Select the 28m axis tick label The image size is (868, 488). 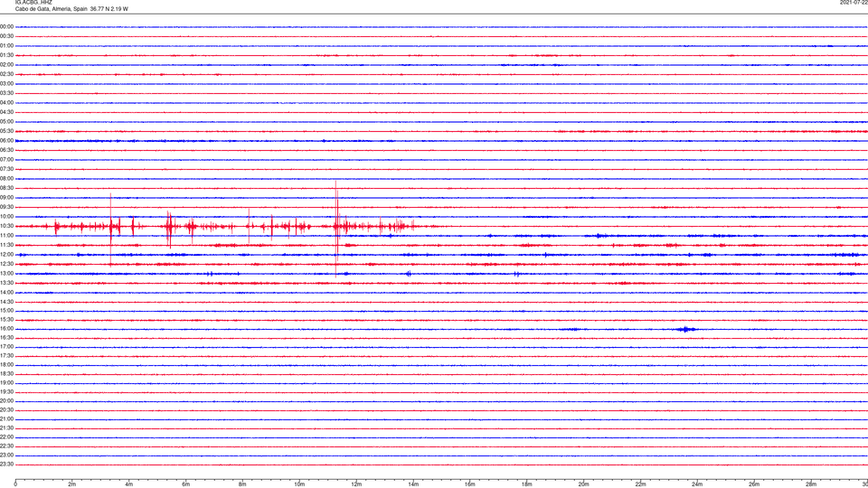pos(811,484)
